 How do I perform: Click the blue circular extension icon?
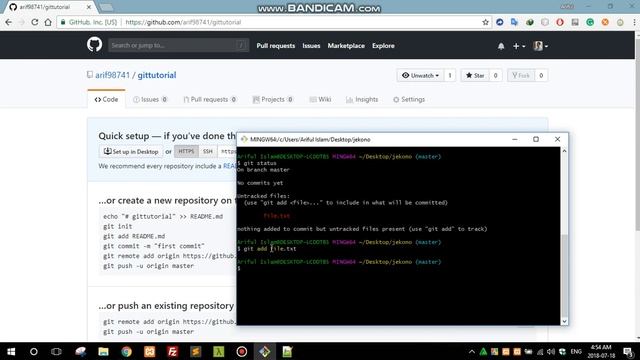[x=500, y=22]
